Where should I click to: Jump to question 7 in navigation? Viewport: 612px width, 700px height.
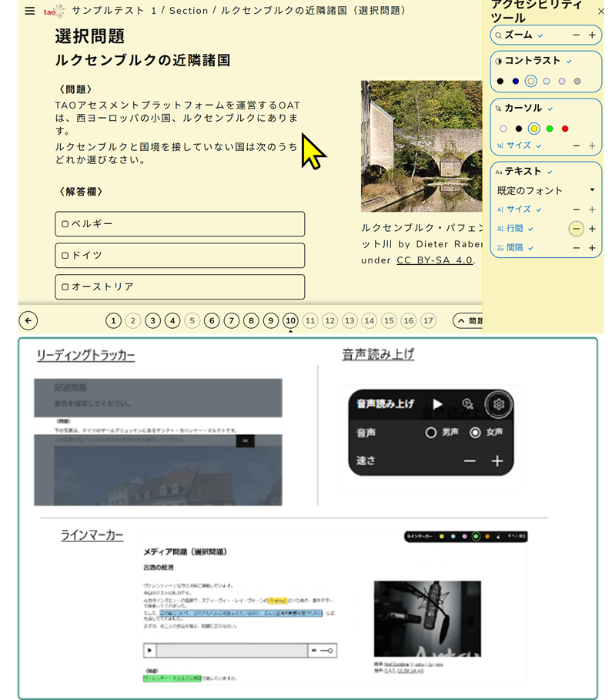(x=232, y=321)
